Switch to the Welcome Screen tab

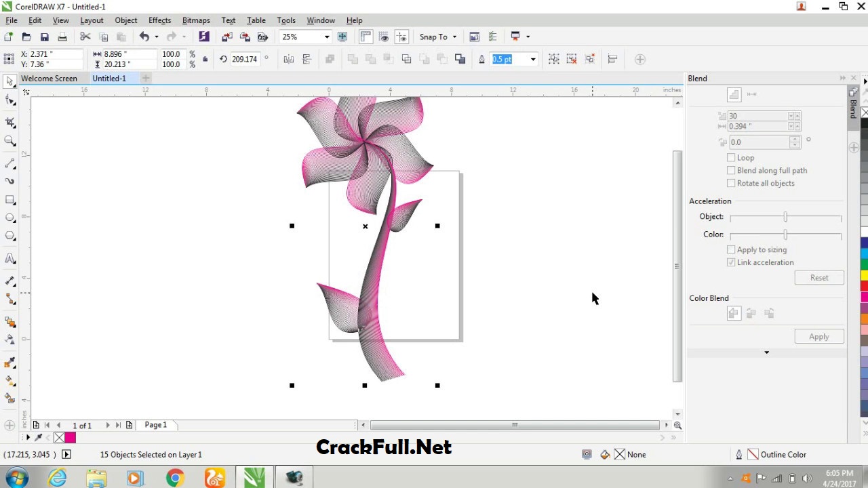[49, 79]
